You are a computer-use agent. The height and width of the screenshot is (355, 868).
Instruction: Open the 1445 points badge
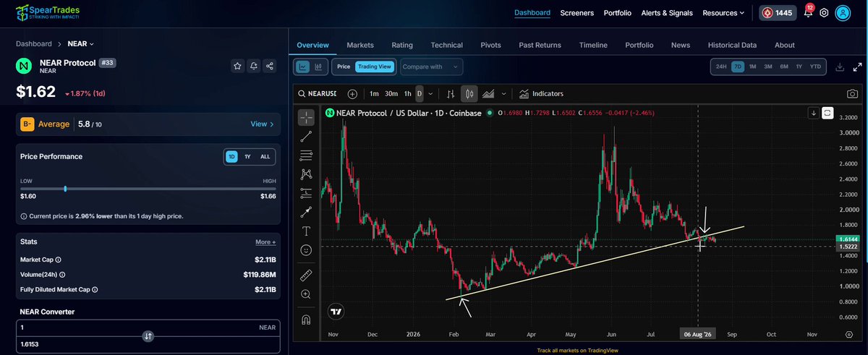pos(777,12)
